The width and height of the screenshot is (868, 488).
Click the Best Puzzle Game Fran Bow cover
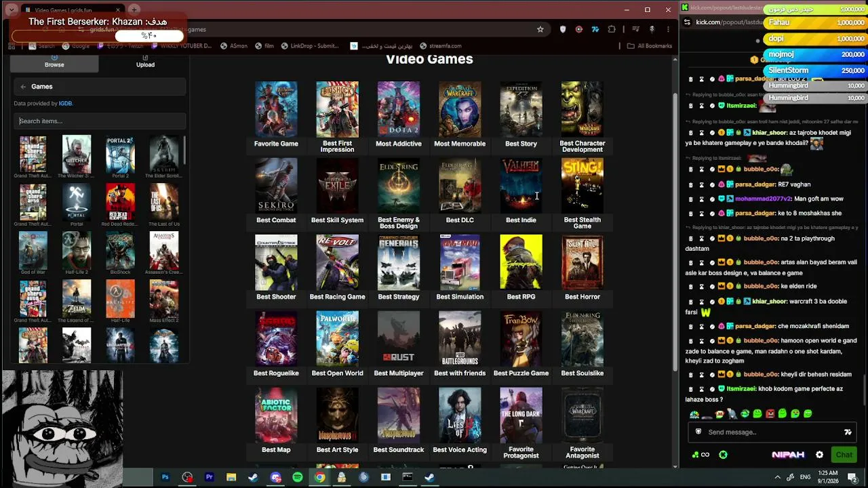521,339
